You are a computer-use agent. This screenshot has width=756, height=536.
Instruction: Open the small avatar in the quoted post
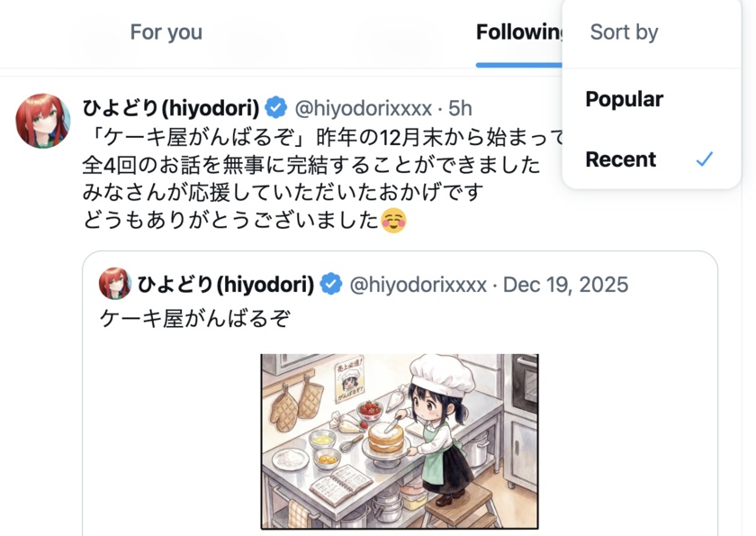coord(115,284)
